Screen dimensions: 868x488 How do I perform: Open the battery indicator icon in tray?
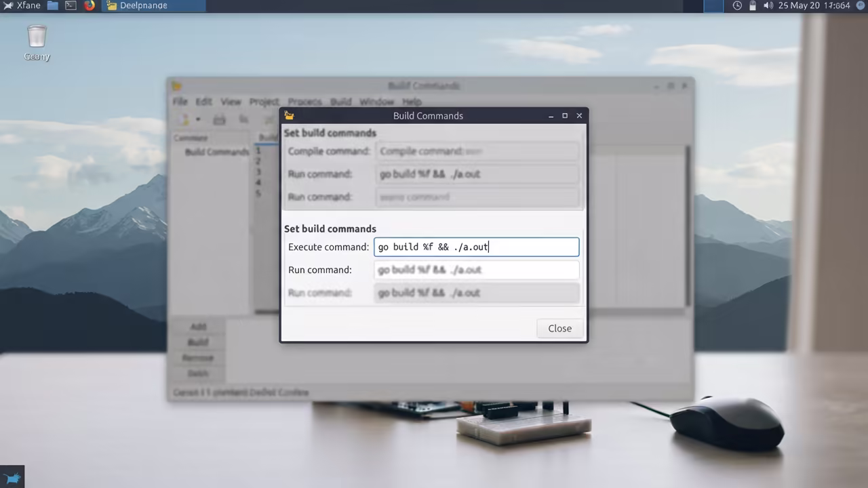[x=753, y=5]
